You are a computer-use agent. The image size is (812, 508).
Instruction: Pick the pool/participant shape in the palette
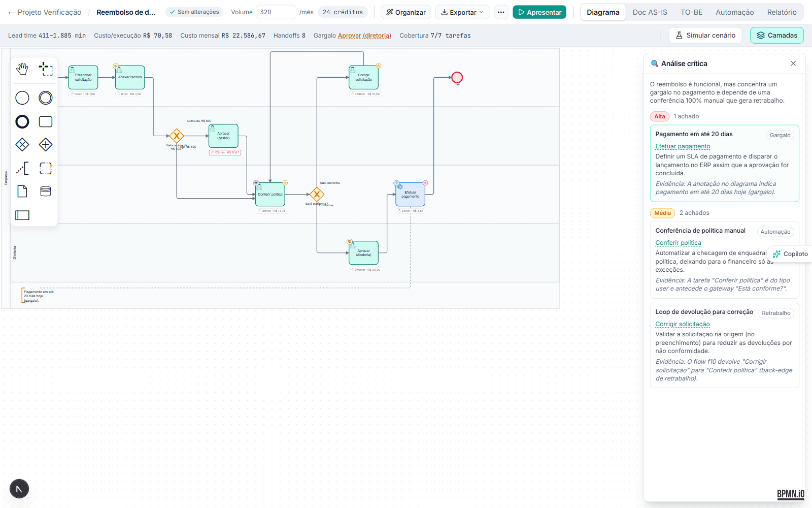22,215
